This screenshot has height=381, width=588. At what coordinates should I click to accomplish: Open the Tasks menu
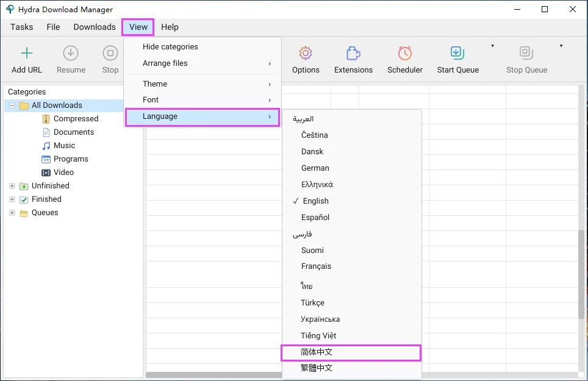pos(22,27)
